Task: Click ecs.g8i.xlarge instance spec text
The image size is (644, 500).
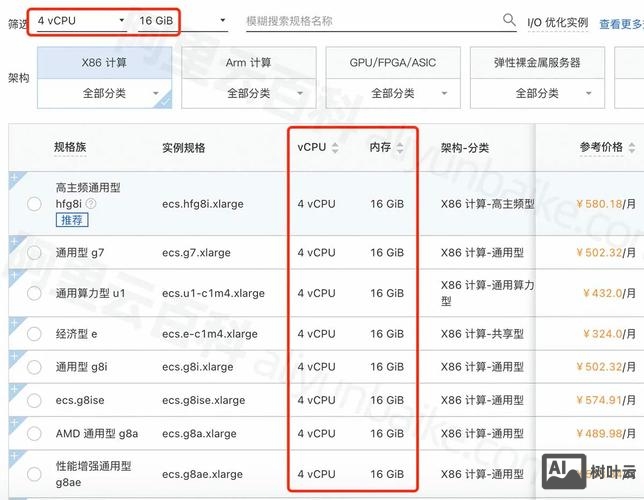Action: point(198,366)
